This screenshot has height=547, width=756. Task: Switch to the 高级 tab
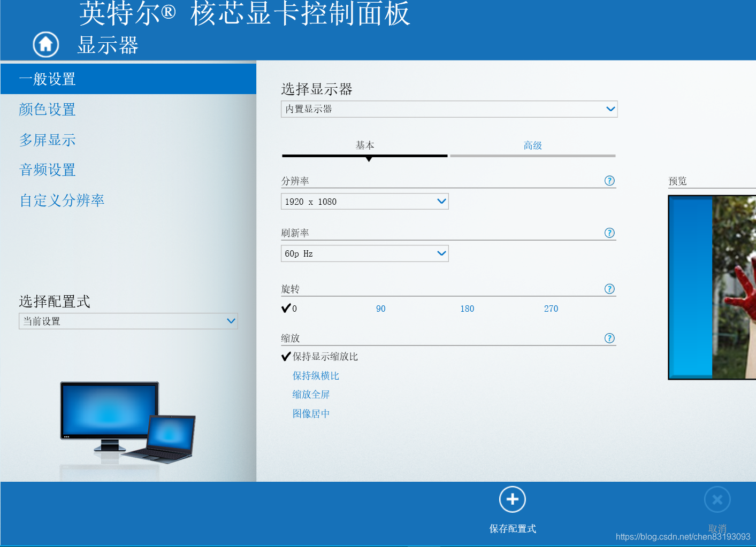(533, 145)
